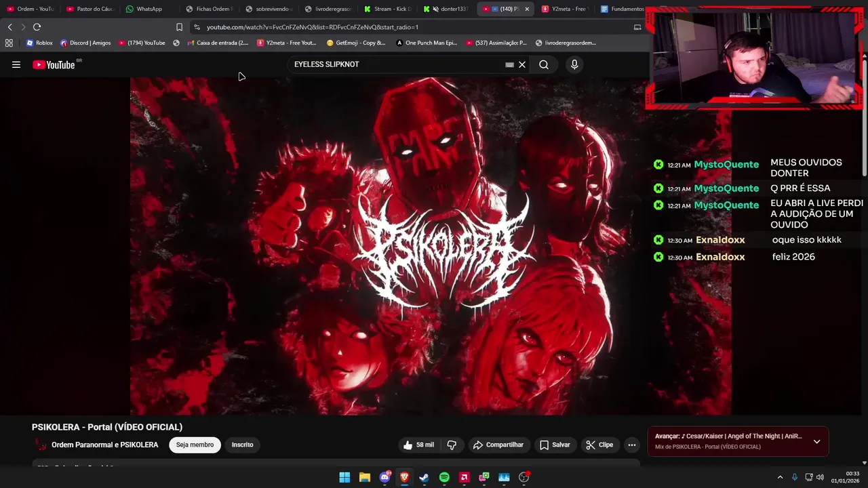Click the taskbar microphone tray icon
Viewport: 868px width, 488px height.
coord(795,477)
